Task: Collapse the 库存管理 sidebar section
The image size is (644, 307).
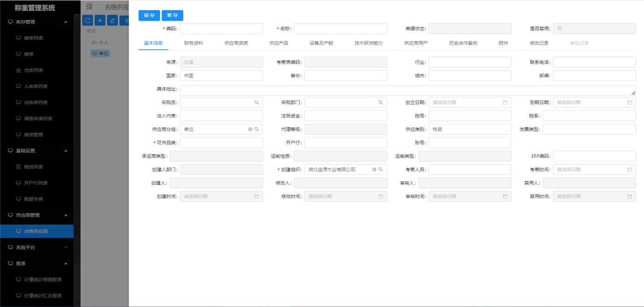Action: (66, 22)
